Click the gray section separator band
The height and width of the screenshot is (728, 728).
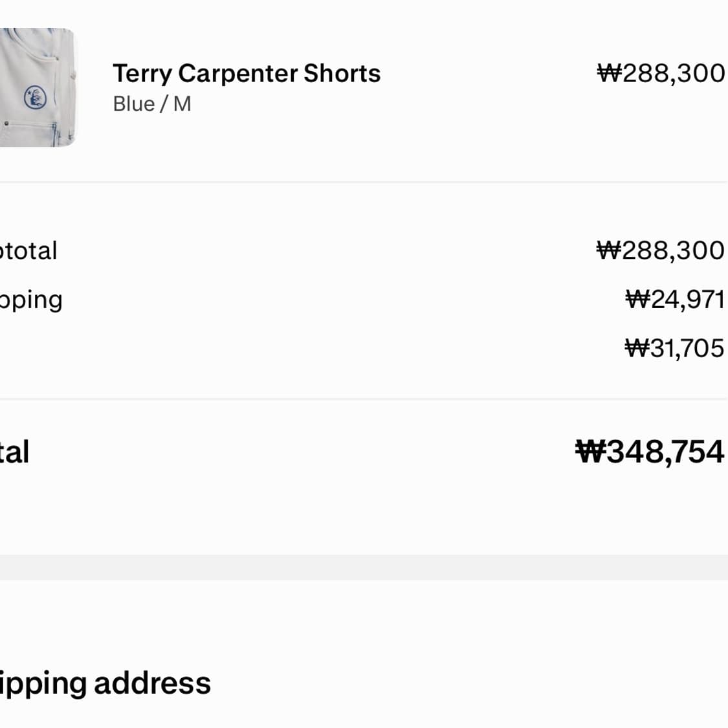(x=364, y=567)
